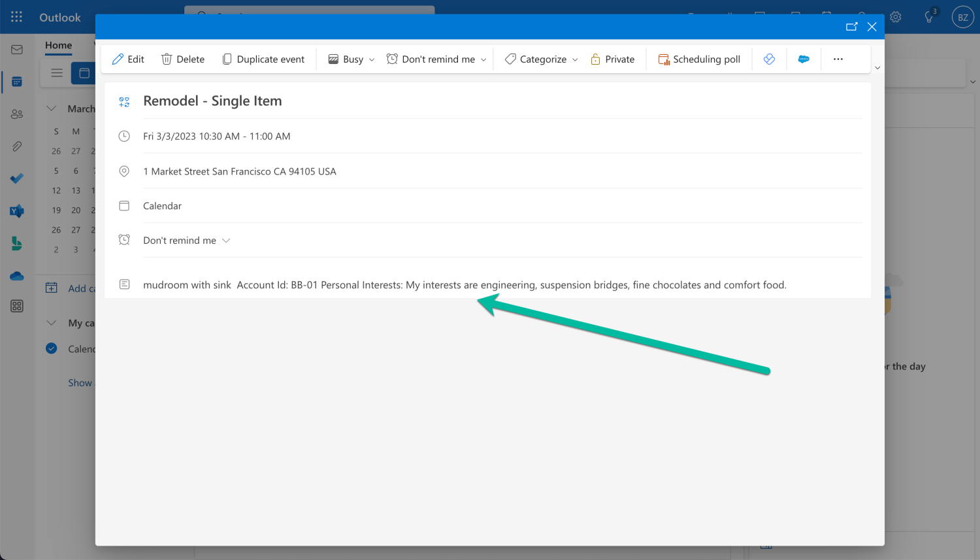This screenshot has width=980, height=560.
Task: Pop out the event into new window
Action: tap(851, 27)
